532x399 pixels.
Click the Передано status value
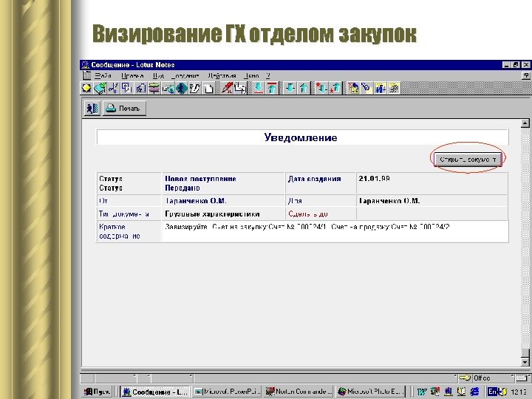pos(183,188)
